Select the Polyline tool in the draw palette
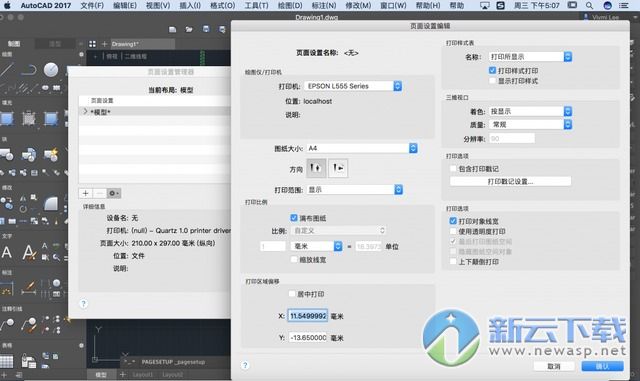640x381 pixels. click(29, 70)
